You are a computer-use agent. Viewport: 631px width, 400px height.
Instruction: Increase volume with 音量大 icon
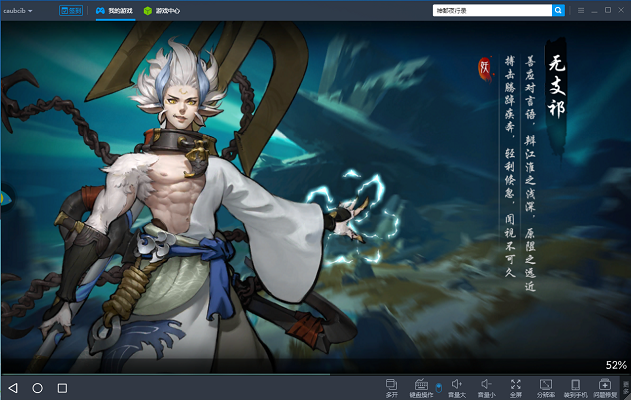(457, 388)
